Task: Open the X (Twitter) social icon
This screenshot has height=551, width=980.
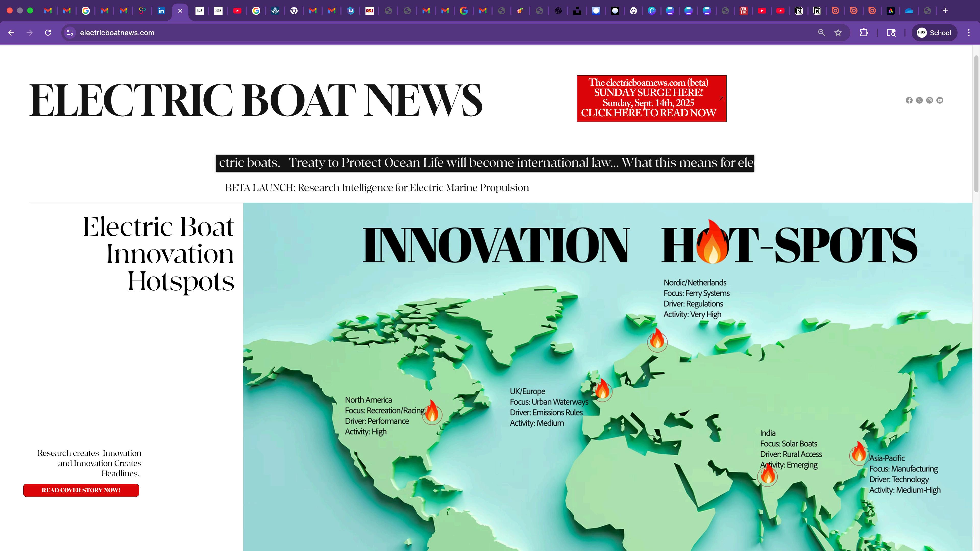Action: click(919, 101)
